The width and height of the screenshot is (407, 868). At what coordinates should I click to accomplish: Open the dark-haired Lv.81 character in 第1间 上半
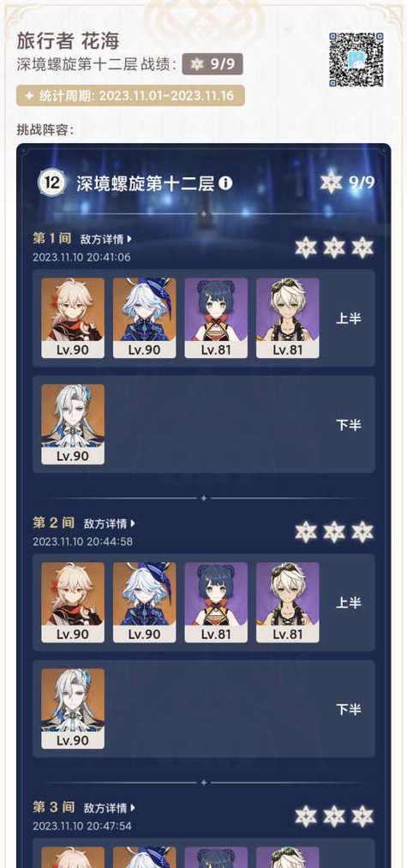click(216, 318)
